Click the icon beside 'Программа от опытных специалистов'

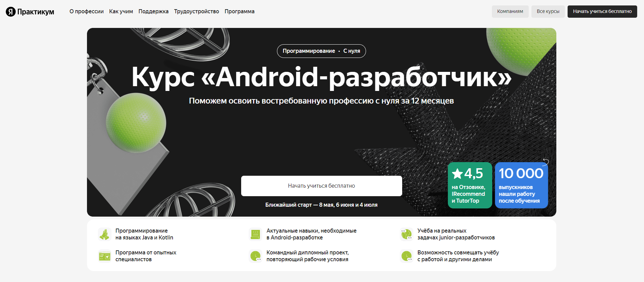[x=104, y=256]
